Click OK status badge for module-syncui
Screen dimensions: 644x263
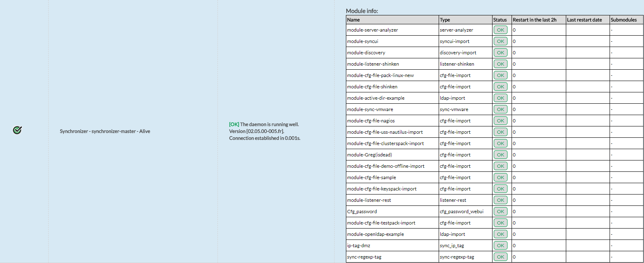tap(500, 41)
